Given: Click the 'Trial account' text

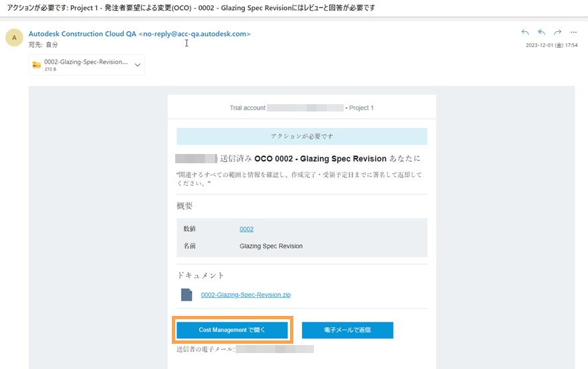Looking at the screenshot, I should 248,108.
